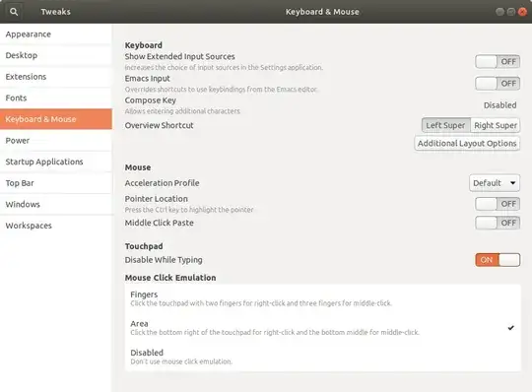The width and height of the screenshot is (532, 392).
Task: Enable the Emacs Input switch
Action: click(x=498, y=84)
